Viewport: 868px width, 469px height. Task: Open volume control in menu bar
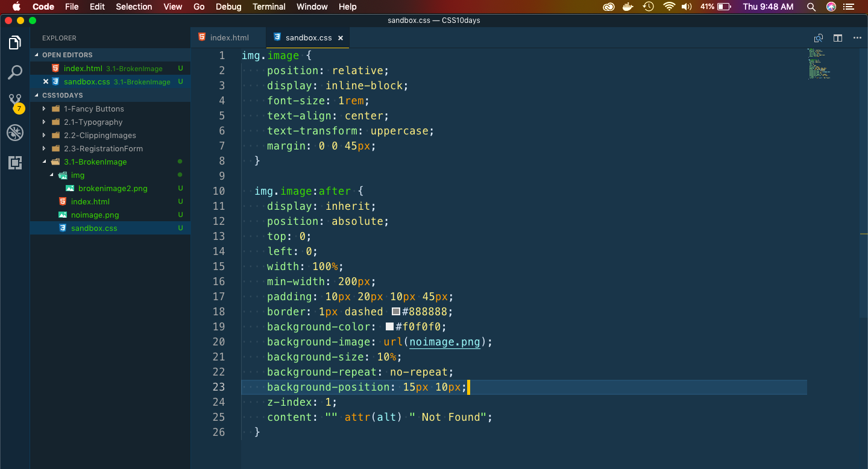[687, 7]
